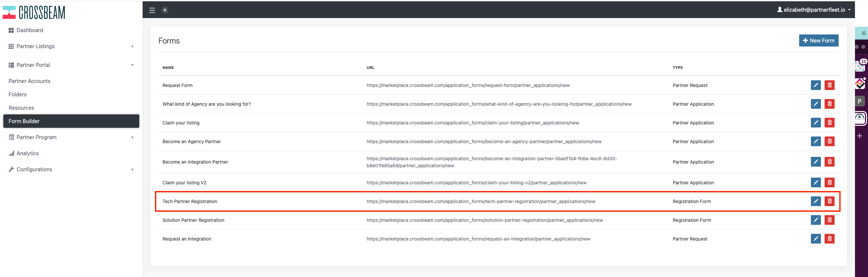Delete the Request an Integration form
The image size is (868, 277).
tap(829, 239)
